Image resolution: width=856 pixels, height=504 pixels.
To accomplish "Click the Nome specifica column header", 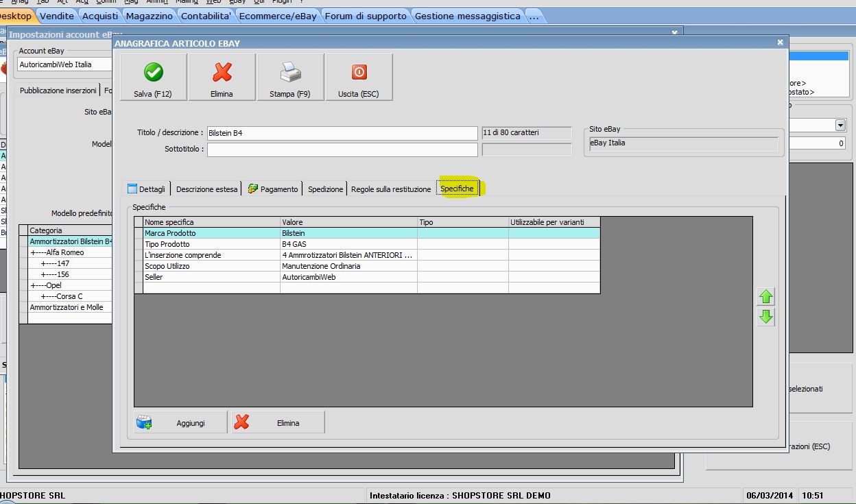I will point(211,222).
